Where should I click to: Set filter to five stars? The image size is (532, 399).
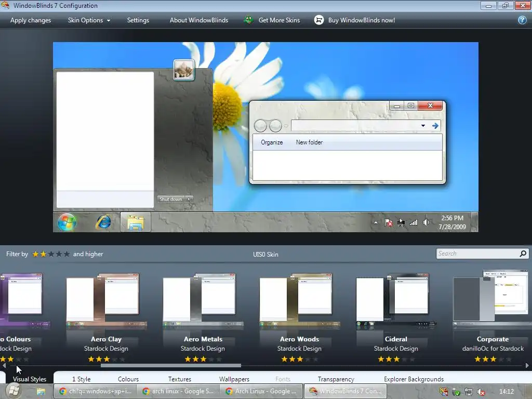click(x=66, y=254)
